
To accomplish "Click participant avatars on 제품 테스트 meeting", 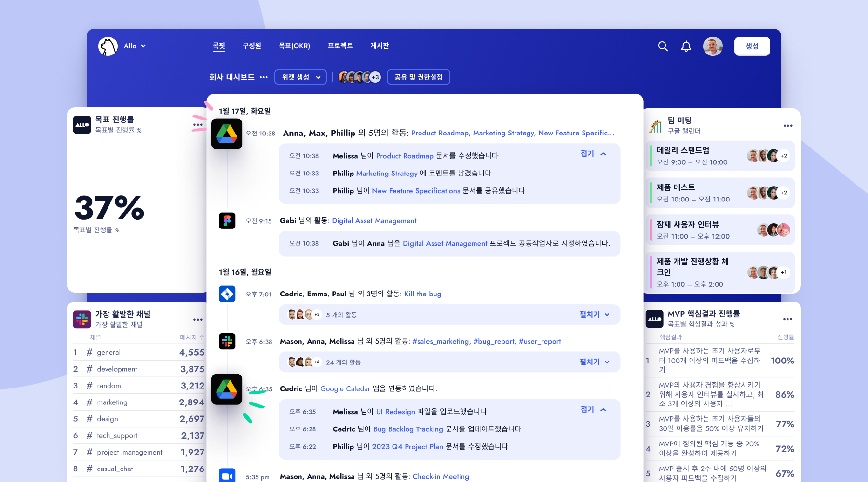I will coord(768,193).
